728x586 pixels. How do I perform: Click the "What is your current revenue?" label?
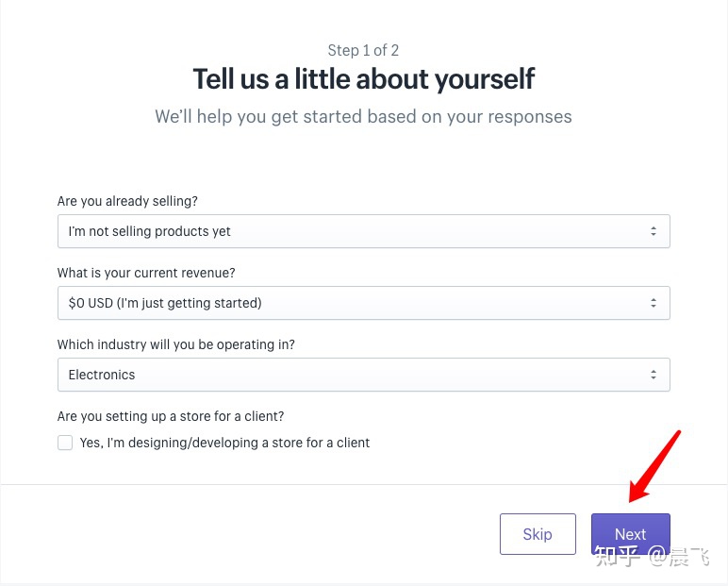click(146, 273)
